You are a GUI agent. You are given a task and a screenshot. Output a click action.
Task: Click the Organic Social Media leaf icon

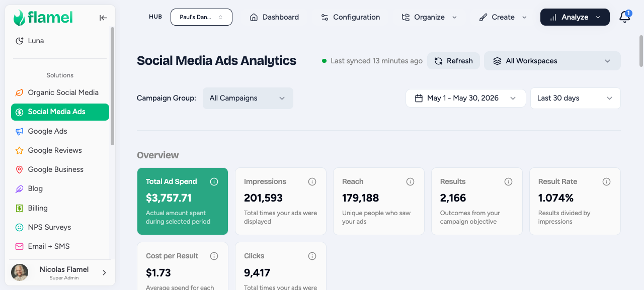[20, 92]
